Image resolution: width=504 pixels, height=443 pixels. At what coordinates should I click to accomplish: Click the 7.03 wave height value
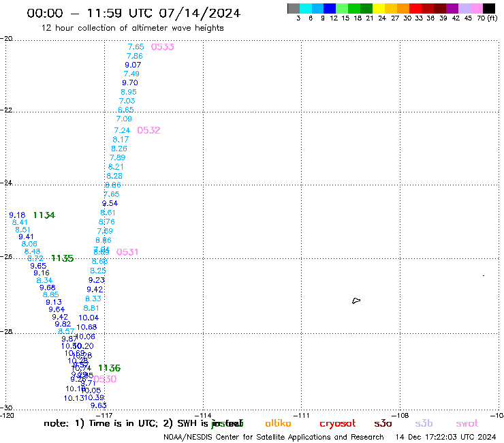[x=127, y=101]
